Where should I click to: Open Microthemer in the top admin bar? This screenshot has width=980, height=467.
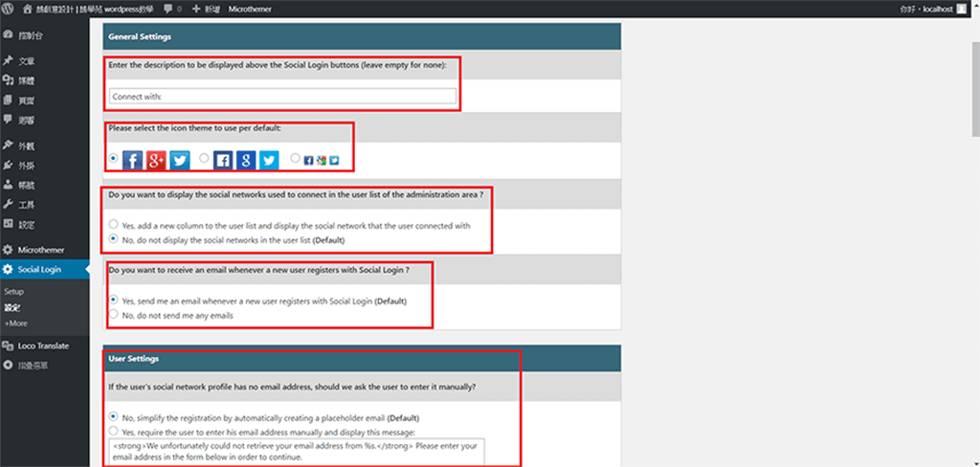click(x=249, y=9)
